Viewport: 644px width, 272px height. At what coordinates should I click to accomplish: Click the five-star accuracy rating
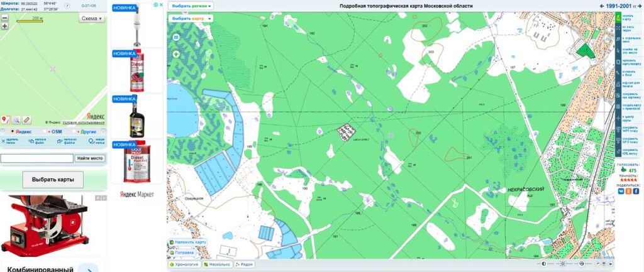628,180
